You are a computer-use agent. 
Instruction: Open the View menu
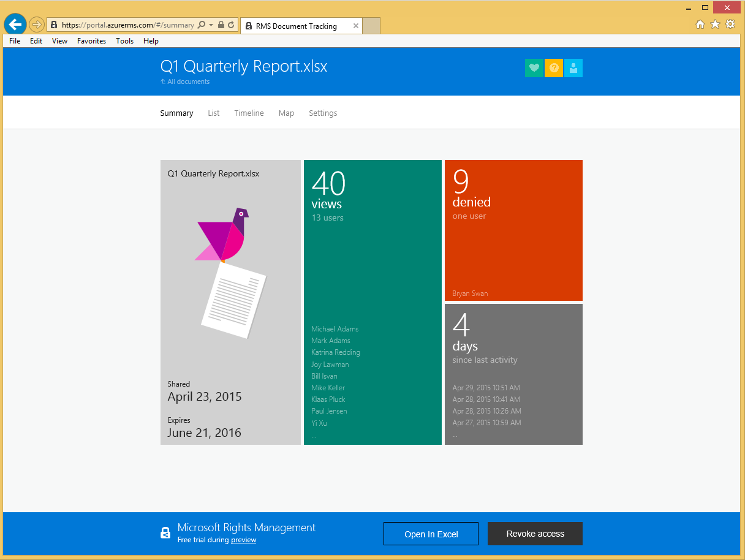(x=59, y=41)
